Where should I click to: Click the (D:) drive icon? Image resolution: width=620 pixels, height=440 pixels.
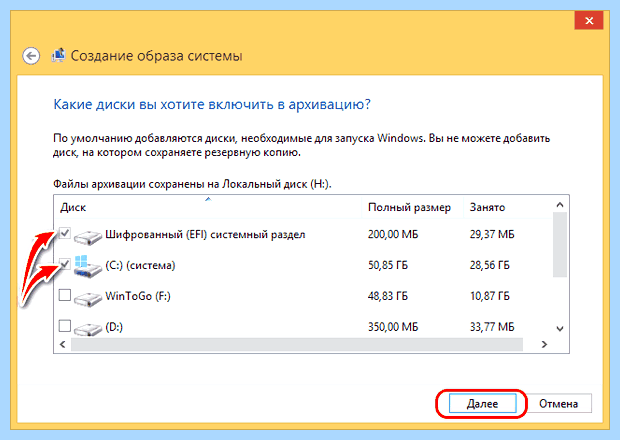point(88,329)
